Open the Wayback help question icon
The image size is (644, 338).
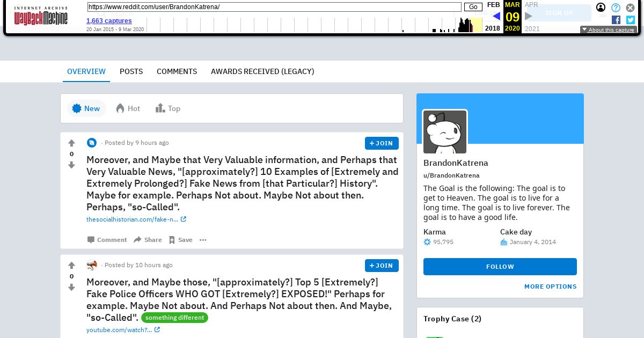tap(616, 8)
